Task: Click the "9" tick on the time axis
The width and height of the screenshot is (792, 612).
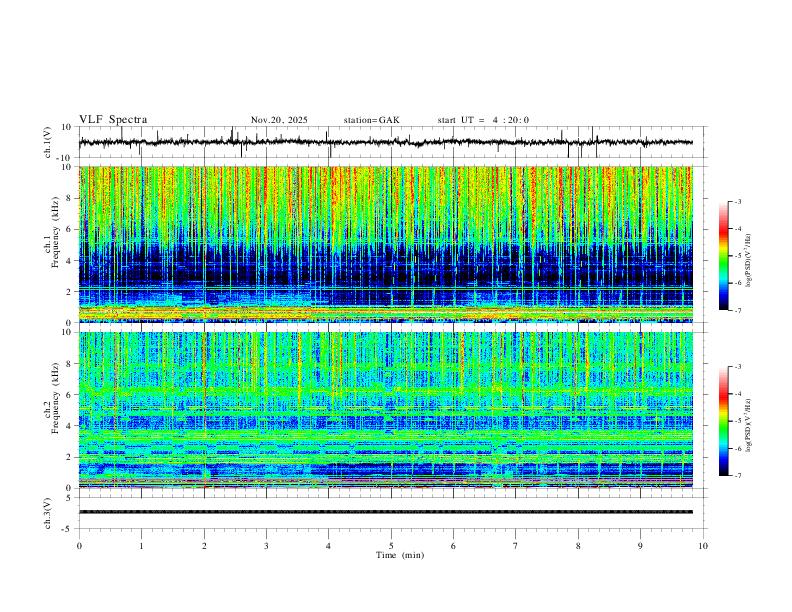Action: pyautogui.click(x=640, y=546)
